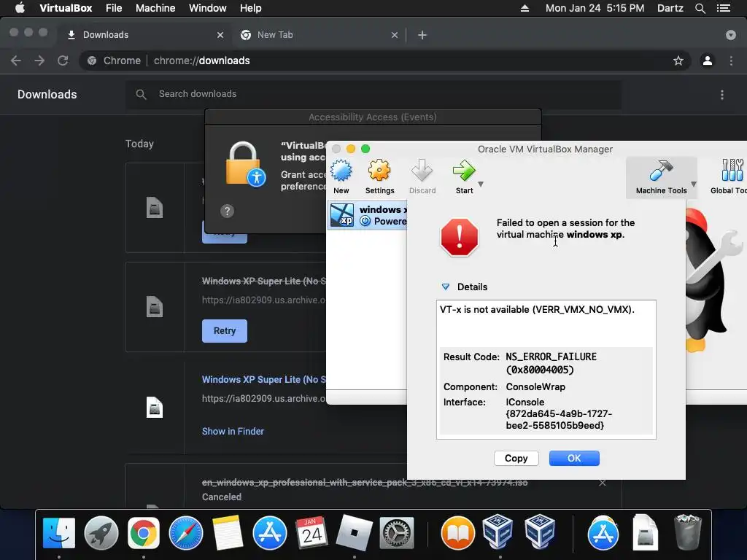The width and height of the screenshot is (747, 560).
Task: Bookmark this page with star icon
Action: coord(678,61)
